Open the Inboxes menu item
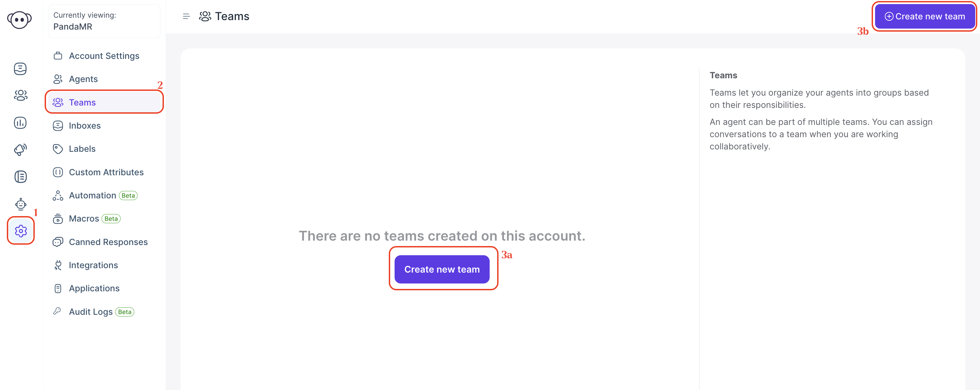Screen dimensions: 980x390 click(x=85, y=126)
